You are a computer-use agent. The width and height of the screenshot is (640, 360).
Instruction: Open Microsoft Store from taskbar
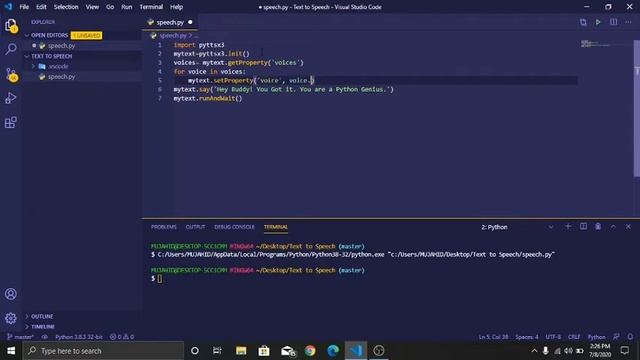pos(264,351)
